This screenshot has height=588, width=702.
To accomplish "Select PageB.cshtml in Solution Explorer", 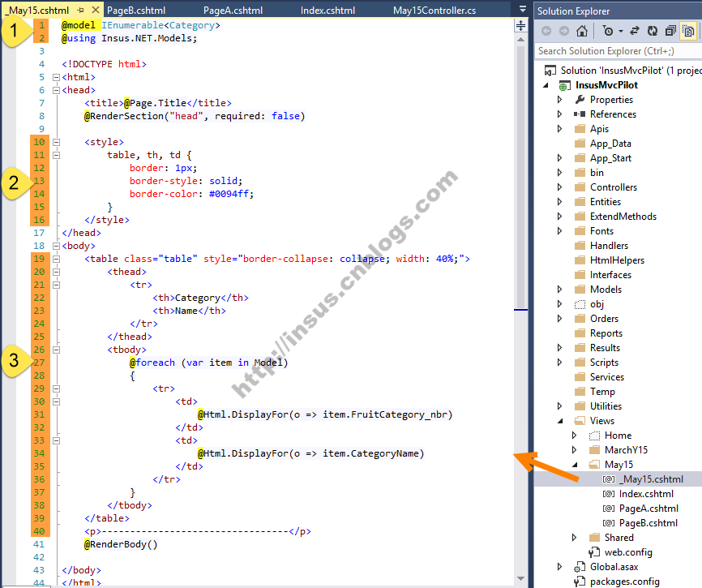I will coord(648,523).
